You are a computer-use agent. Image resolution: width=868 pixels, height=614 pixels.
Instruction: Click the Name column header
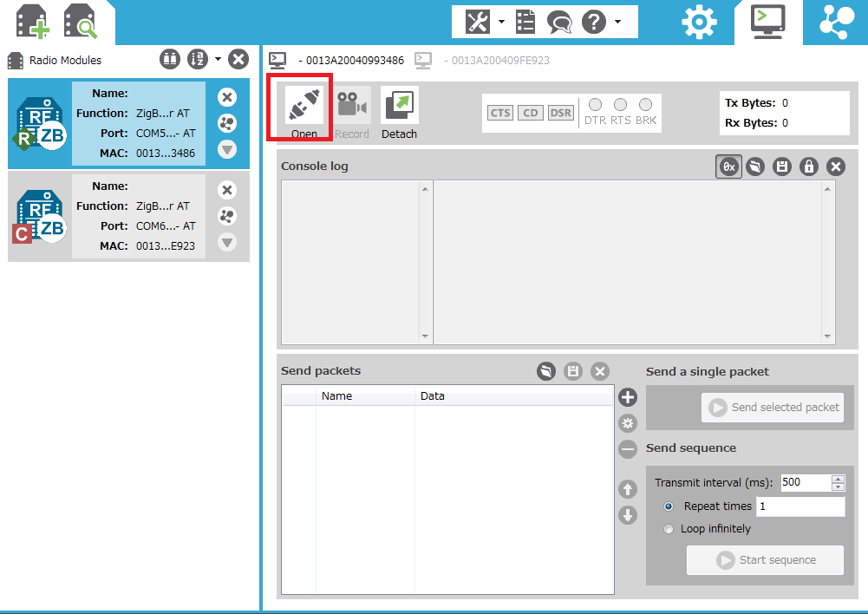point(365,395)
